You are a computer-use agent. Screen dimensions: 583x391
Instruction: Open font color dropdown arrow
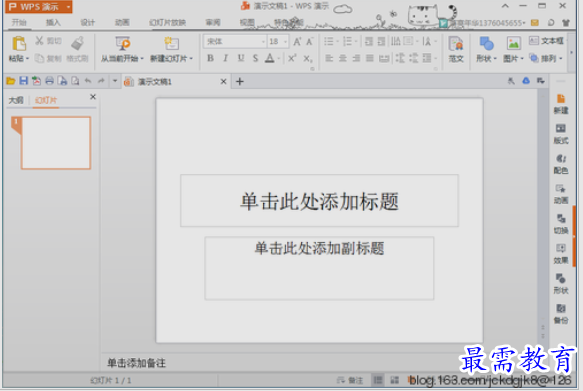tap(278, 58)
